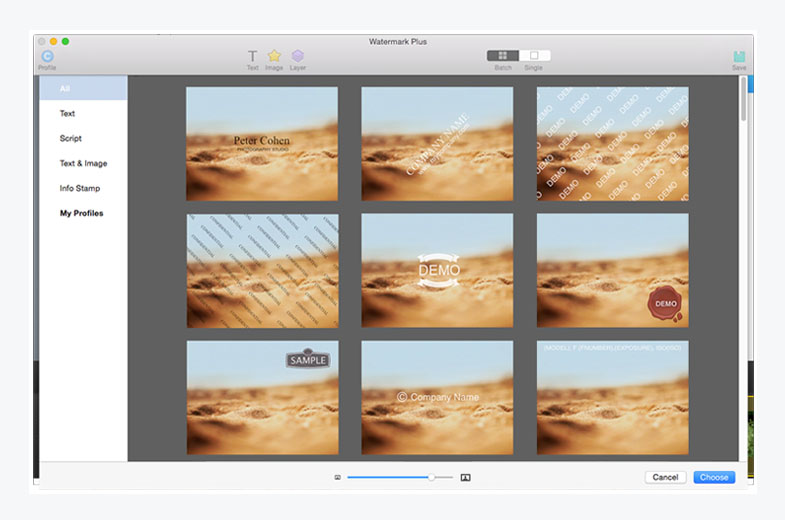The image size is (785, 520).
Task: Click small thumbnail size icon
Action: click(338, 478)
